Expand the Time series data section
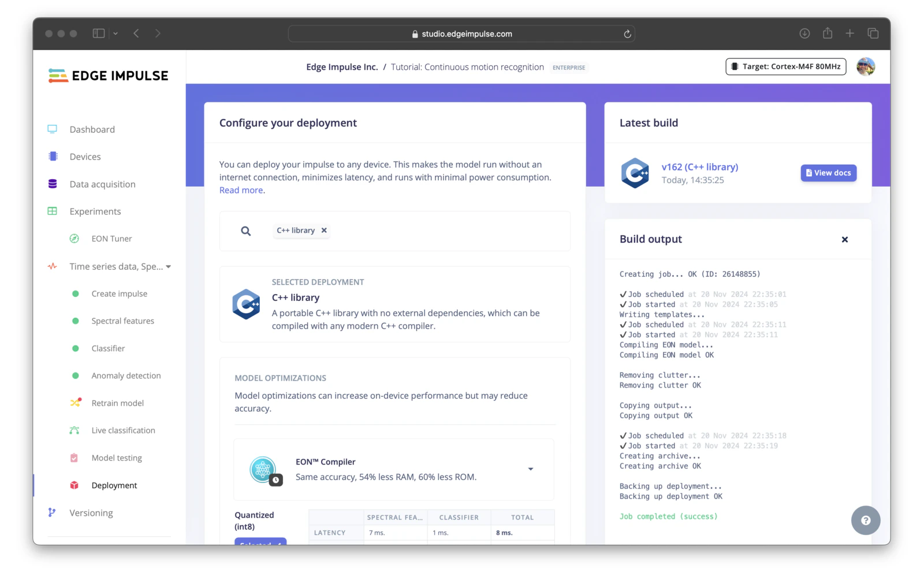The image size is (924, 576). 169,266
